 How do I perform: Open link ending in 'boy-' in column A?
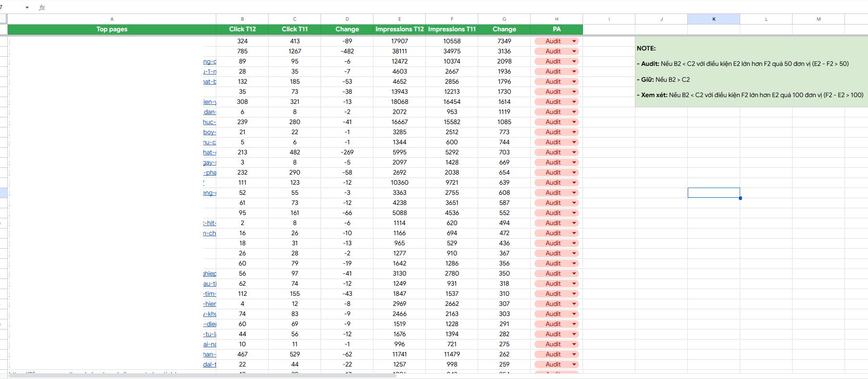coord(210,132)
